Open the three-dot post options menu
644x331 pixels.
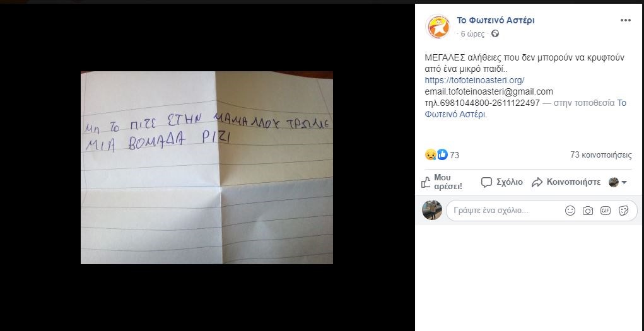pos(625,21)
